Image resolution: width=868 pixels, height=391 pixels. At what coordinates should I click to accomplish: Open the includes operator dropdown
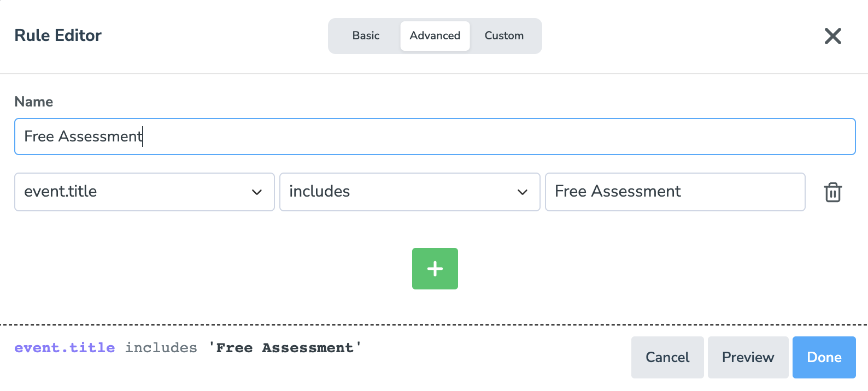(x=410, y=192)
